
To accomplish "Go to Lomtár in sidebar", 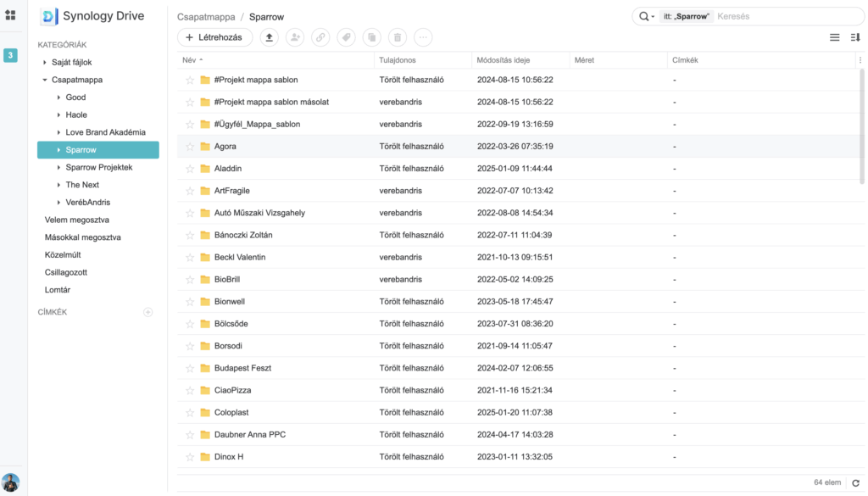I will pos(58,290).
